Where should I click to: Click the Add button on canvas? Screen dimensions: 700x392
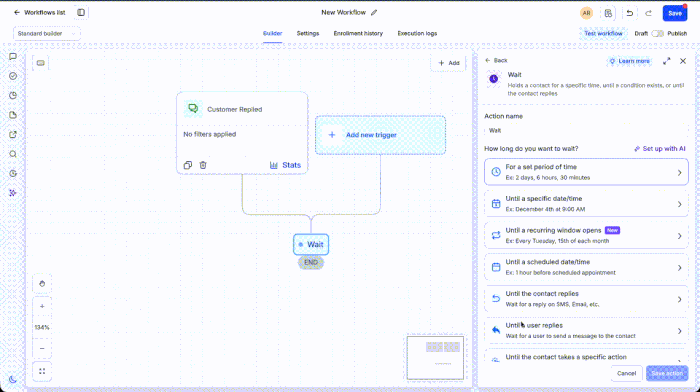(x=449, y=63)
